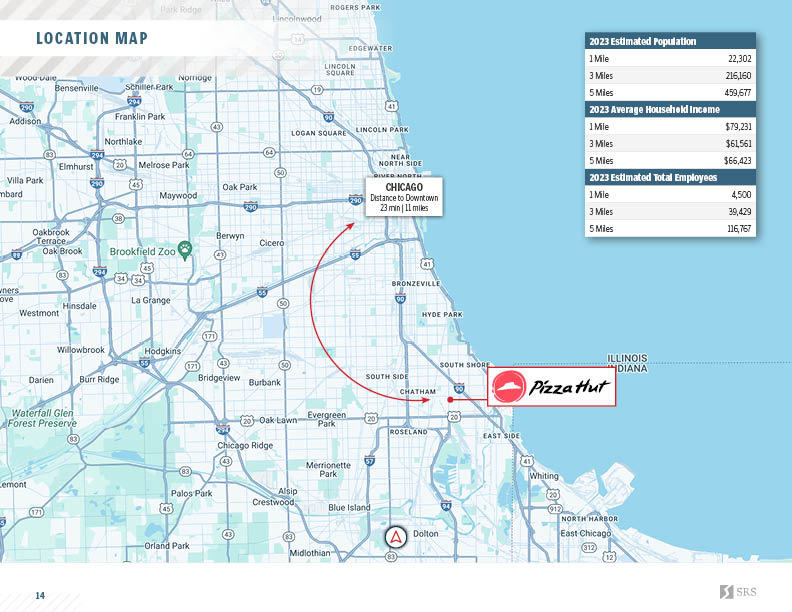Click the Brookfield Zoo label
The image size is (792, 612).
point(142,251)
